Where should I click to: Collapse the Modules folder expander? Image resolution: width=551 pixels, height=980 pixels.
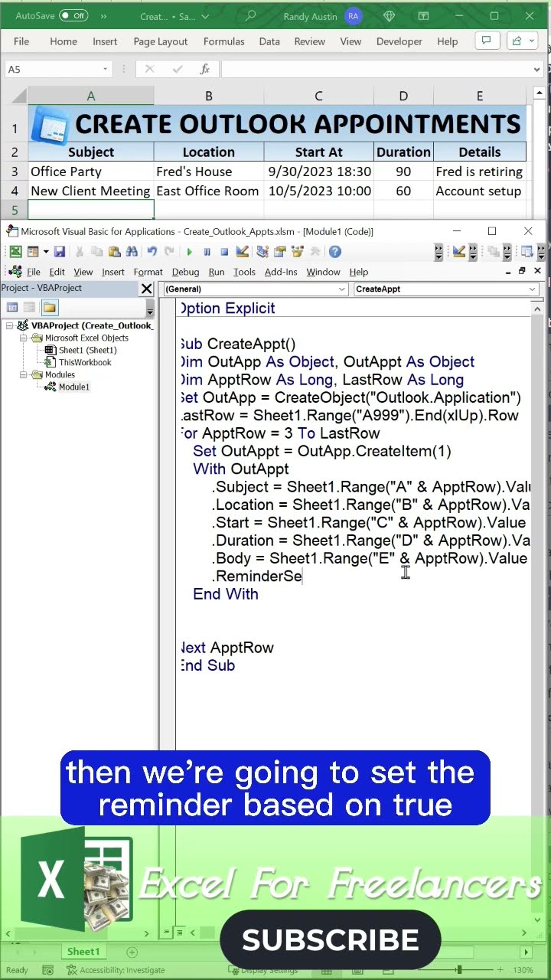(23, 374)
